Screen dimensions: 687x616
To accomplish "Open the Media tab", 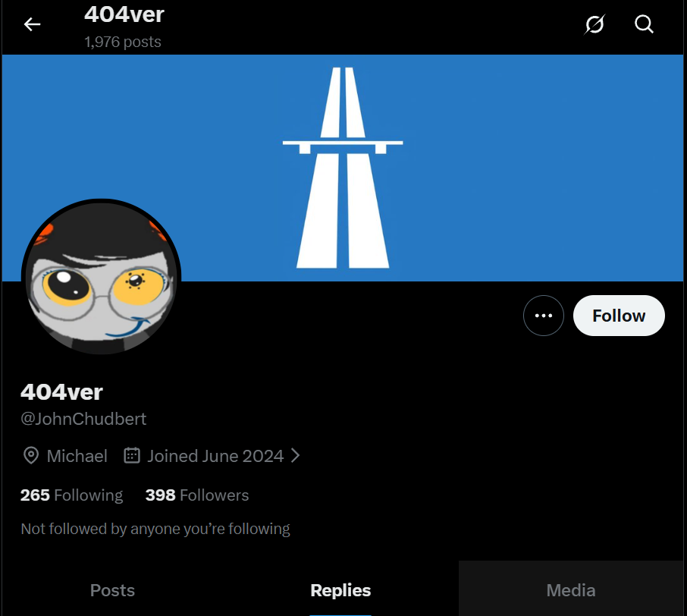I will coord(571,590).
